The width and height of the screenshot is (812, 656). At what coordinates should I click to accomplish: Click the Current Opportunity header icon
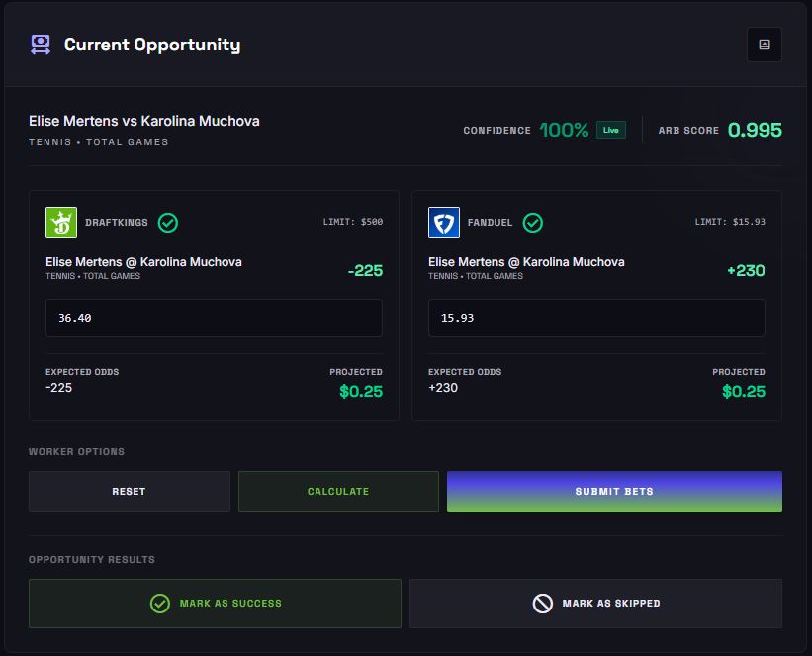click(x=41, y=45)
